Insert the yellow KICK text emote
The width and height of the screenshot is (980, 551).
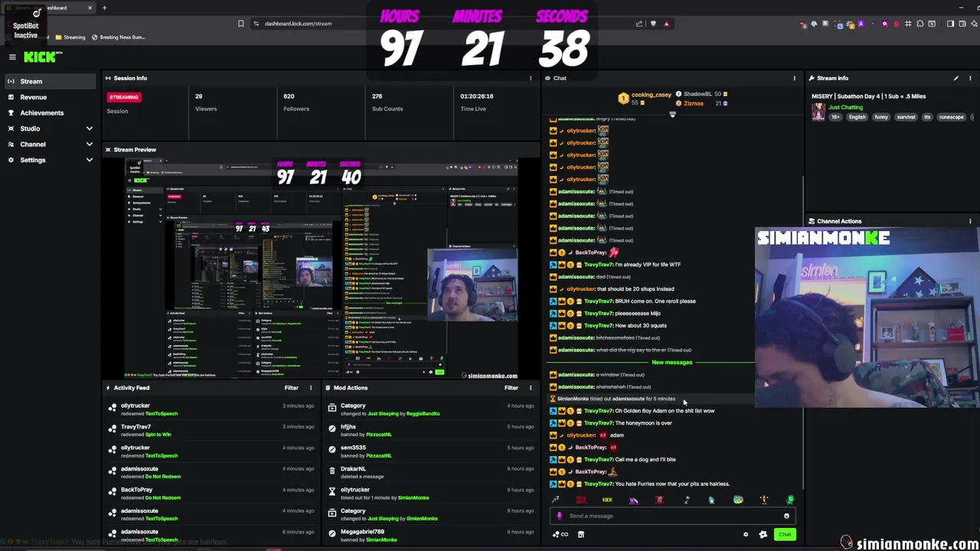tap(607, 500)
